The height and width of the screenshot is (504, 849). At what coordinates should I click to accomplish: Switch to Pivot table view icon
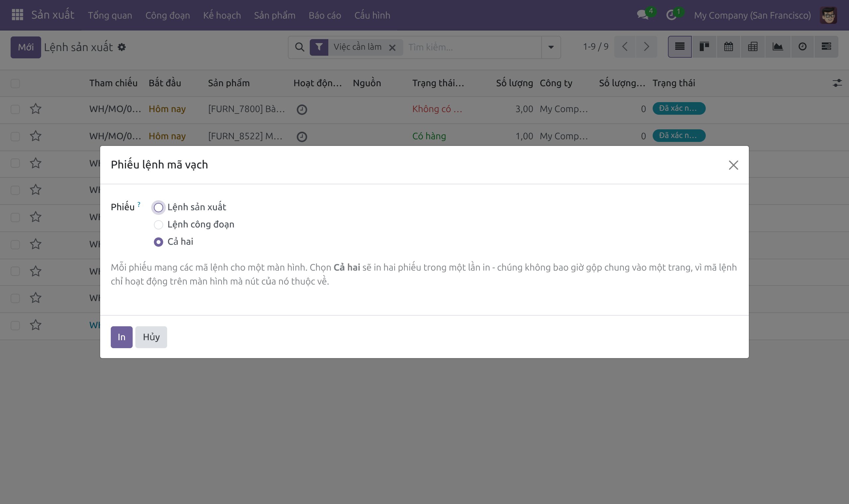coord(753,47)
